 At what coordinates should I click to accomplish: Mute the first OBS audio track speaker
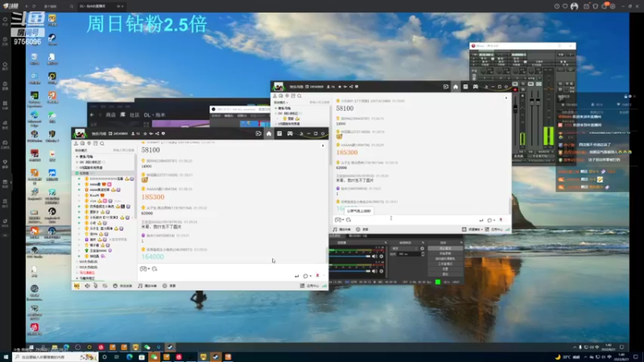[x=374, y=257]
